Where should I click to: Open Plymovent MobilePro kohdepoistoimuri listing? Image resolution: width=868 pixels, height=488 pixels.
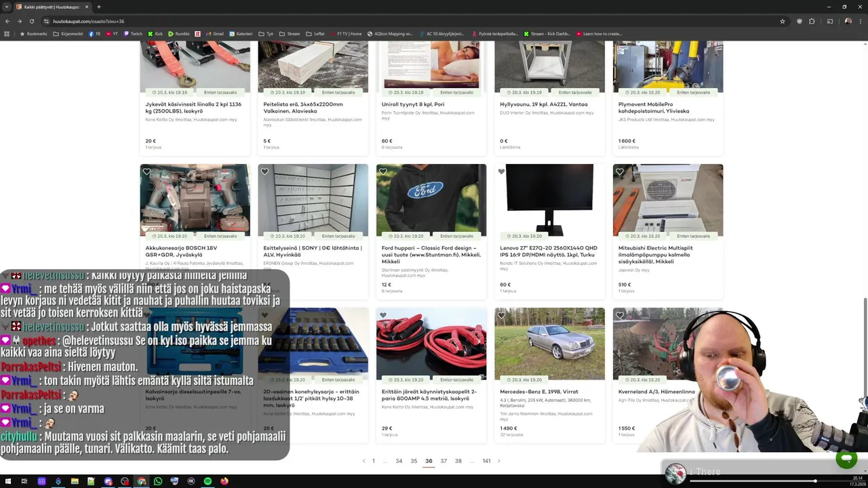(x=654, y=108)
